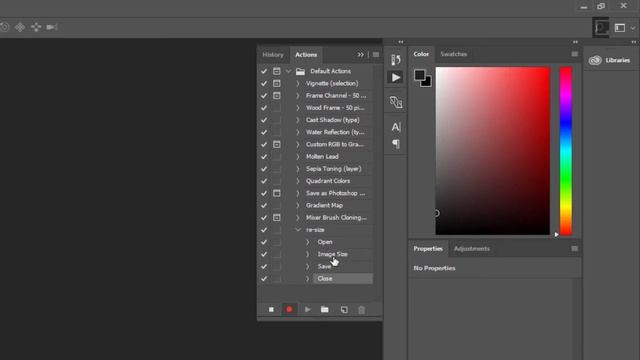Viewport: 640px width, 360px height.
Task: Create a new action icon
Action: point(344,310)
